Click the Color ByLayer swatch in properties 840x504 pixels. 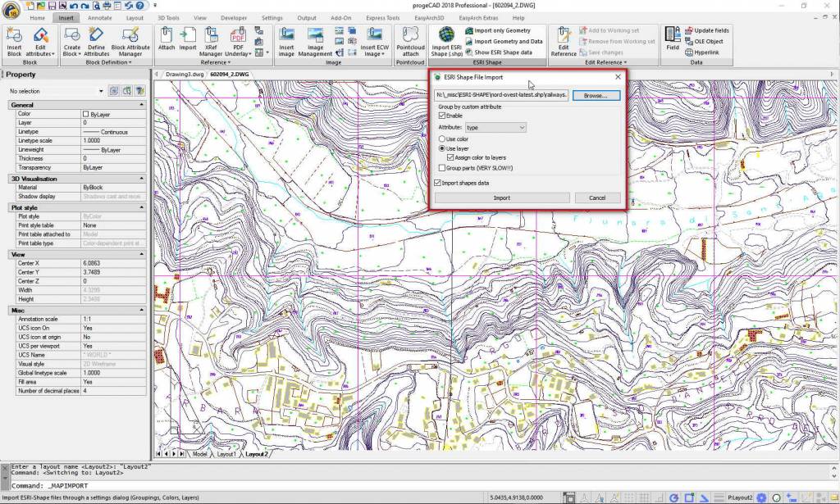[85, 114]
